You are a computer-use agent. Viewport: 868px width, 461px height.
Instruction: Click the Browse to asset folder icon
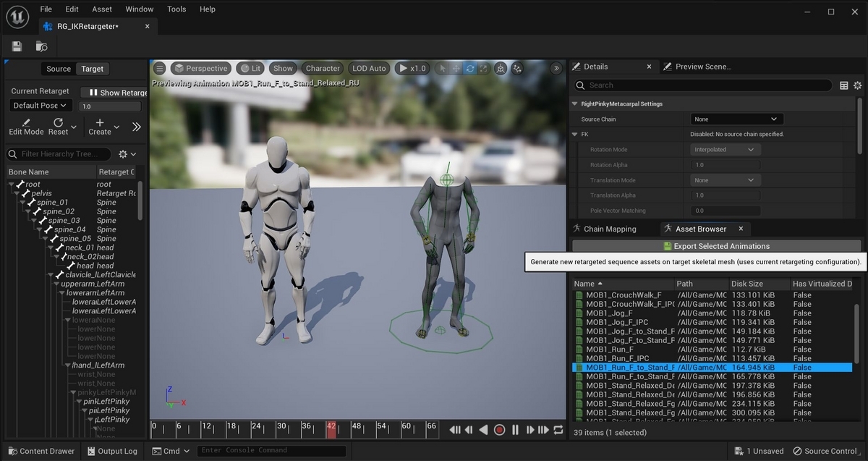pos(41,46)
